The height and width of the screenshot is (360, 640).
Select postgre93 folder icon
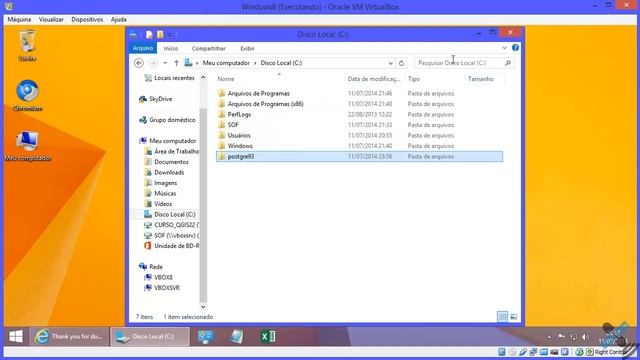(222, 156)
